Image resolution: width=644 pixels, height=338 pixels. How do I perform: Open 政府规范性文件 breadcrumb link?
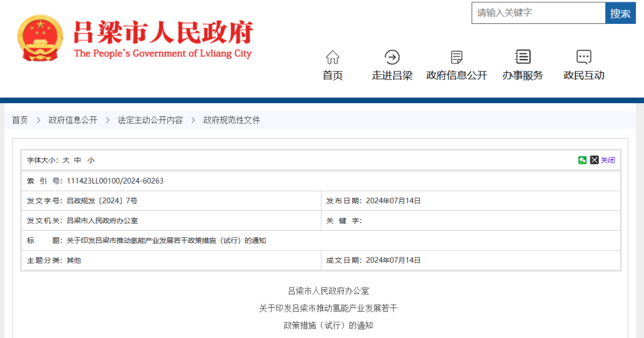click(232, 120)
